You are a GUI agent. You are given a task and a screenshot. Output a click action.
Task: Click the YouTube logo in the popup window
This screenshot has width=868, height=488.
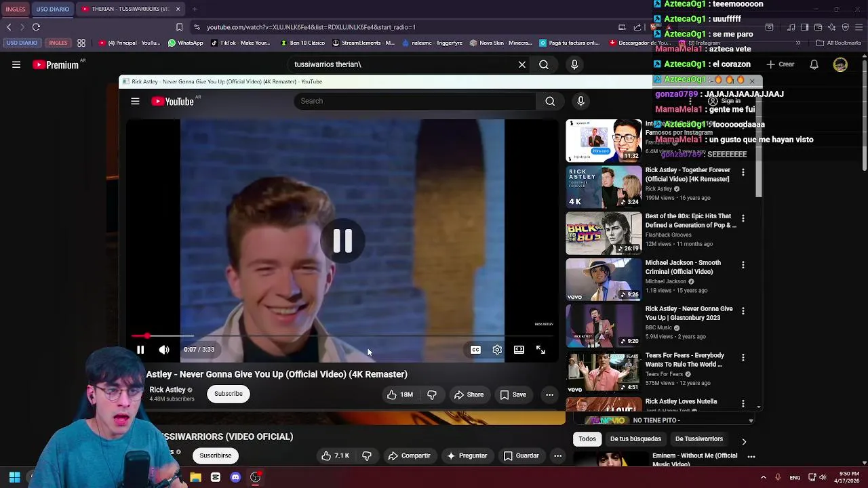coord(174,101)
